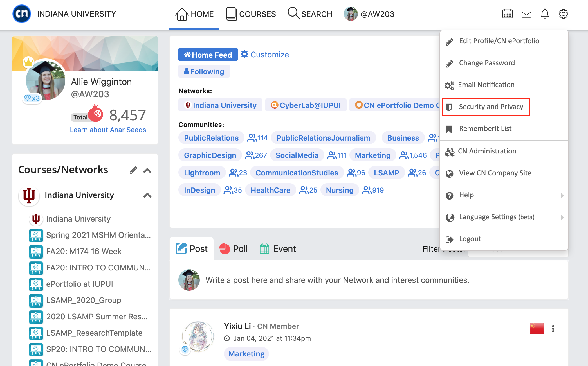Click Allie Wigginton's profile photo

(x=45, y=80)
